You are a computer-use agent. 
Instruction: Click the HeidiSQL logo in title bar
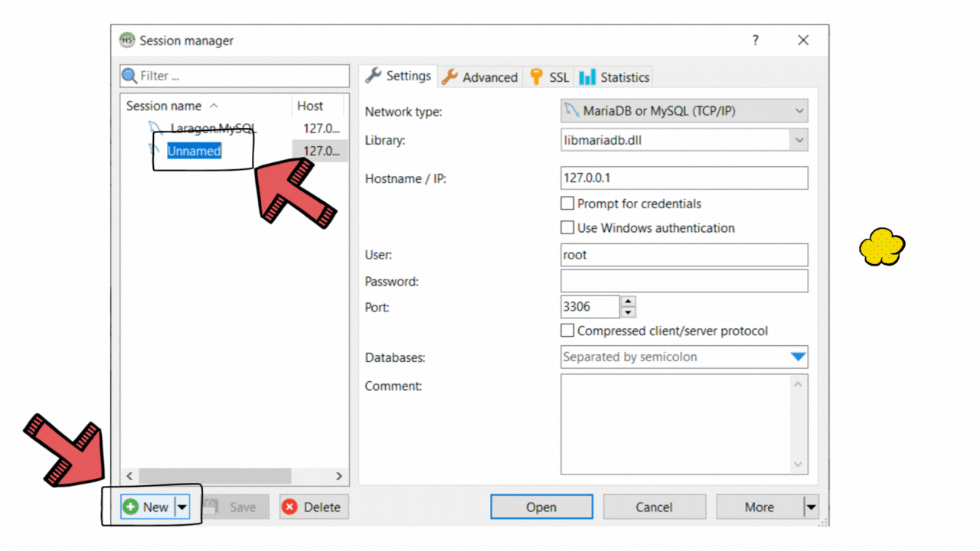(x=127, y=41)
